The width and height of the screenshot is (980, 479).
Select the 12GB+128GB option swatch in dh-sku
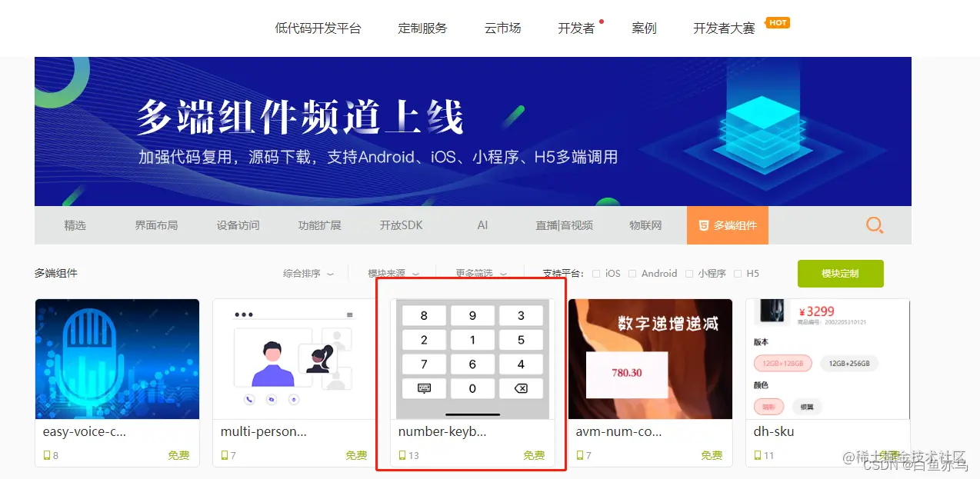(x=783, y=363)
